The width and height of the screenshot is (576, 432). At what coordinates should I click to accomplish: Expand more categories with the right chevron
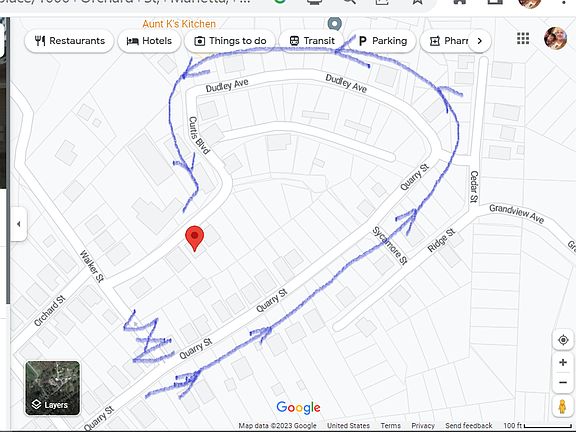[479, 41]
